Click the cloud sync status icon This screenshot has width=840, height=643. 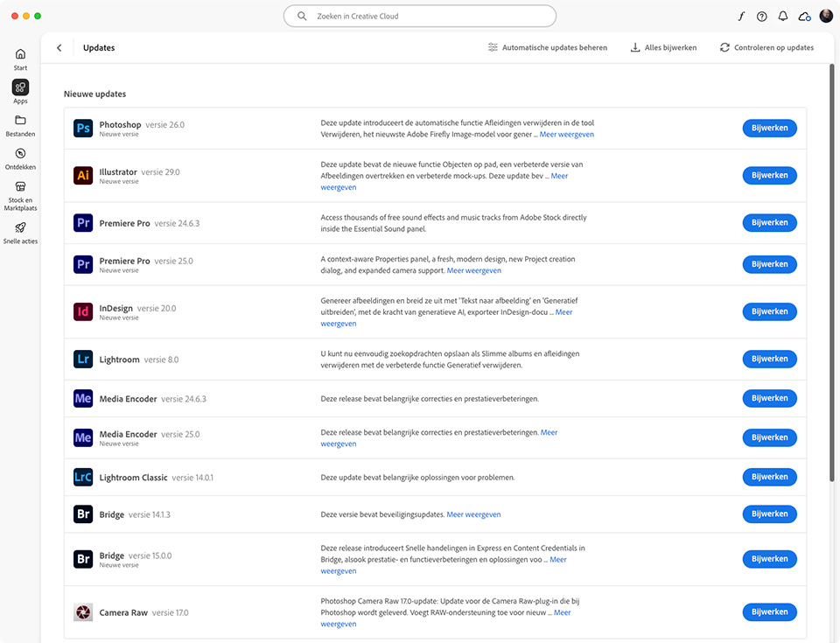tap(804, 17)
